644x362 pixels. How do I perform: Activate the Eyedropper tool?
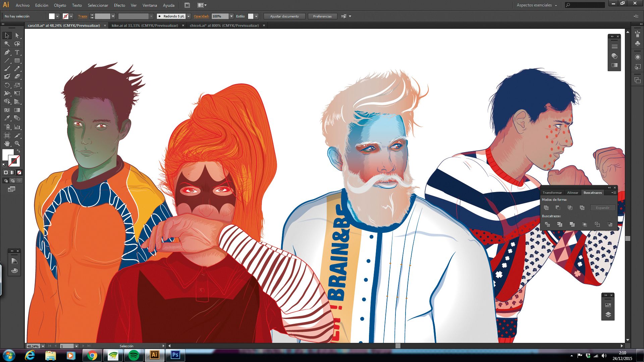tap(7, 118)
